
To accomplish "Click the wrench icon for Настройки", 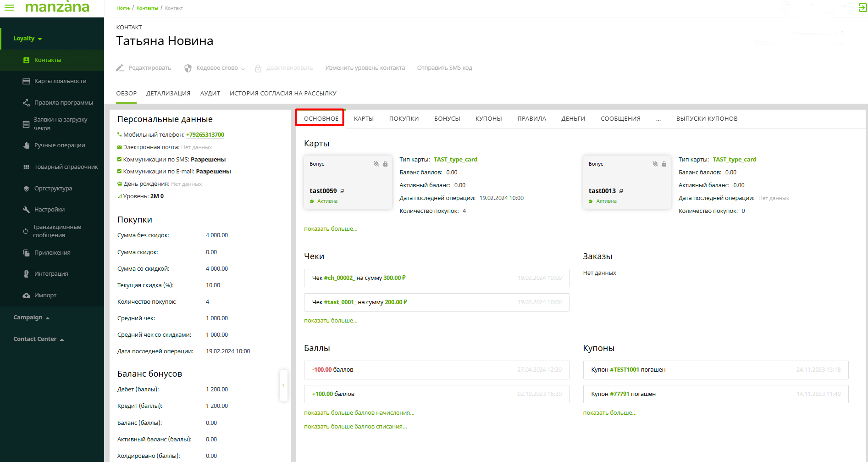I will click(26, 210).
